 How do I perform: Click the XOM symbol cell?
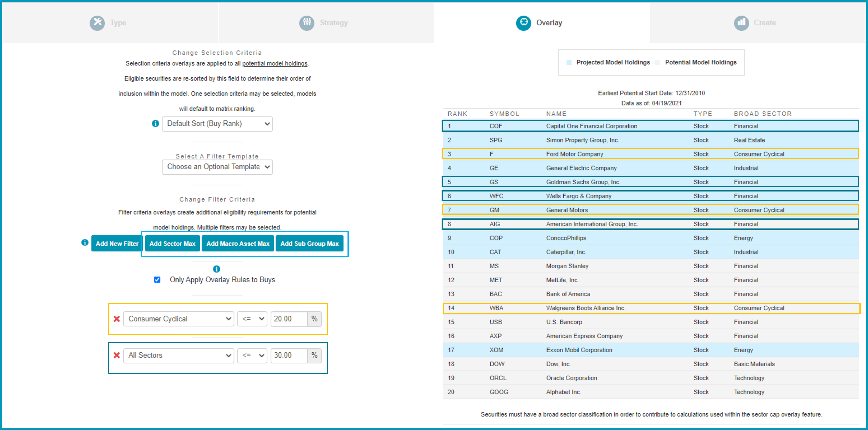pos(496,350)
